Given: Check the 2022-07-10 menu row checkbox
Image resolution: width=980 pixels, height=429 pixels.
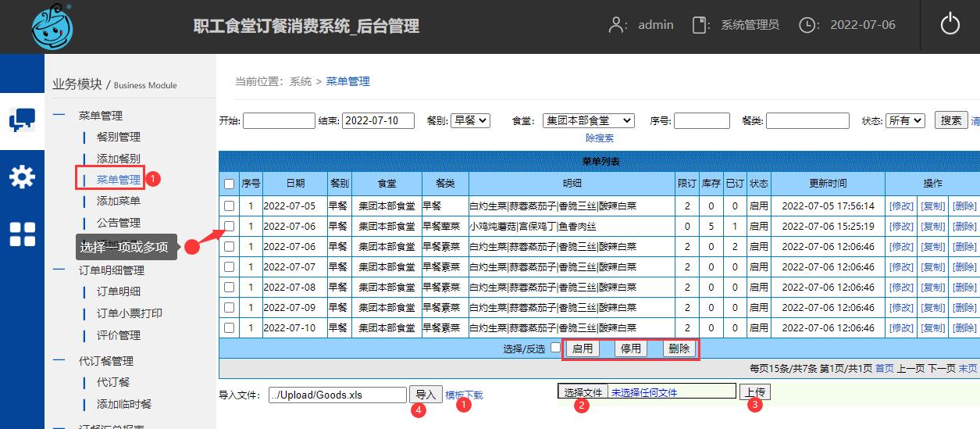Looking at the screenshot, I should 229,328.
